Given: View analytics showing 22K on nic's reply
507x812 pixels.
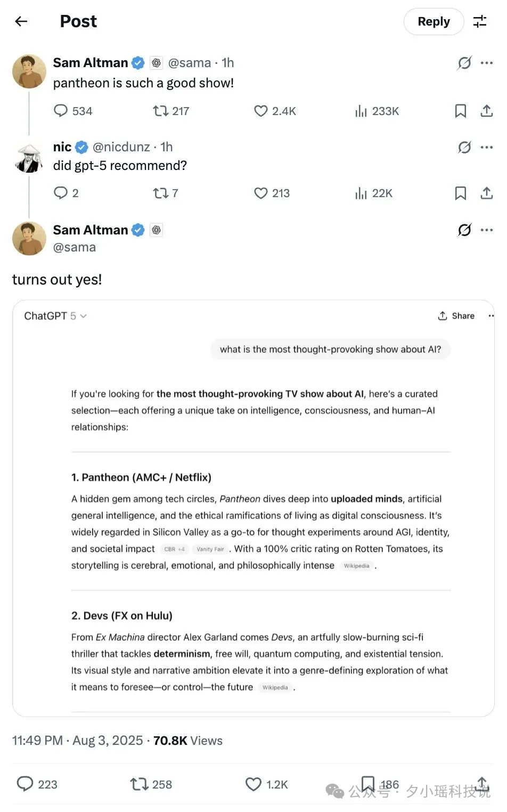Looking at the screenshot, I should (373, 193).
